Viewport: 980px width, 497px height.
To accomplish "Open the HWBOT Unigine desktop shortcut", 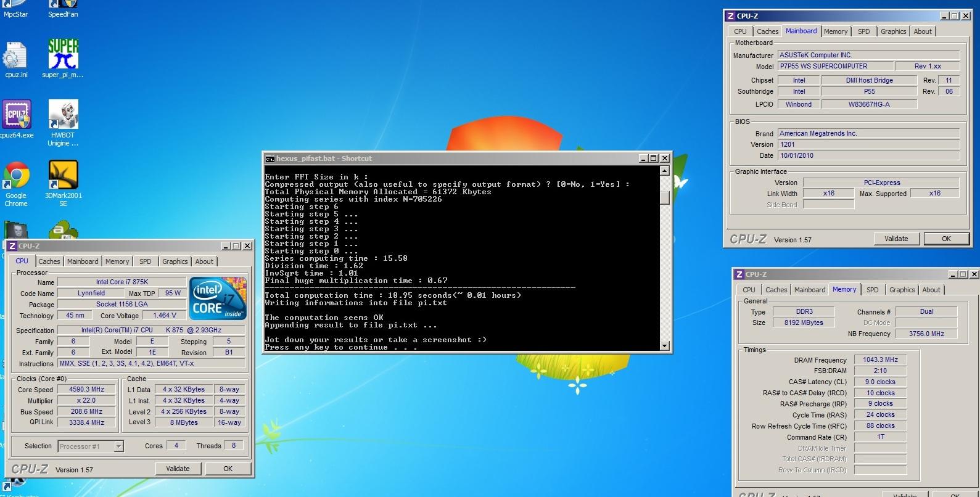I will (63, 124).
